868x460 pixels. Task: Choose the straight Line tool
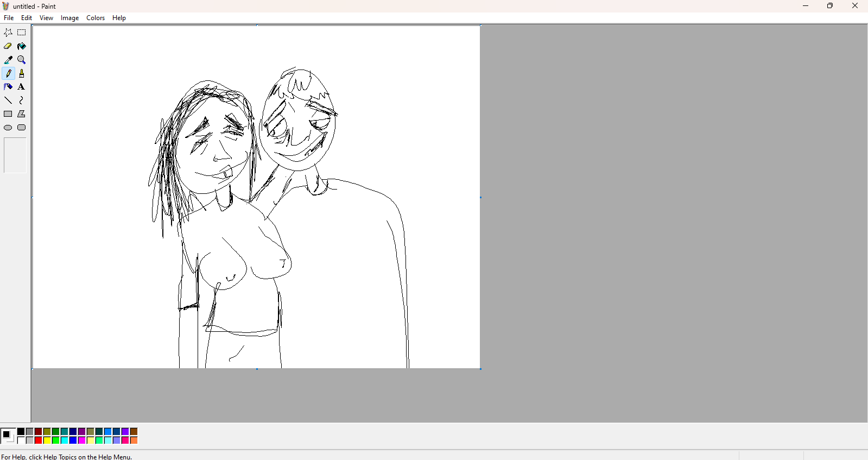8,100
